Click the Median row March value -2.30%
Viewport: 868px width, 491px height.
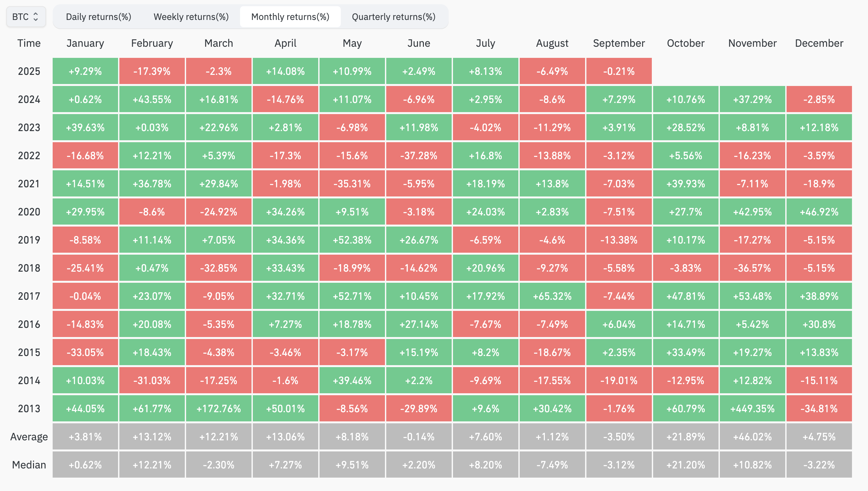click(x=218, y=465)
